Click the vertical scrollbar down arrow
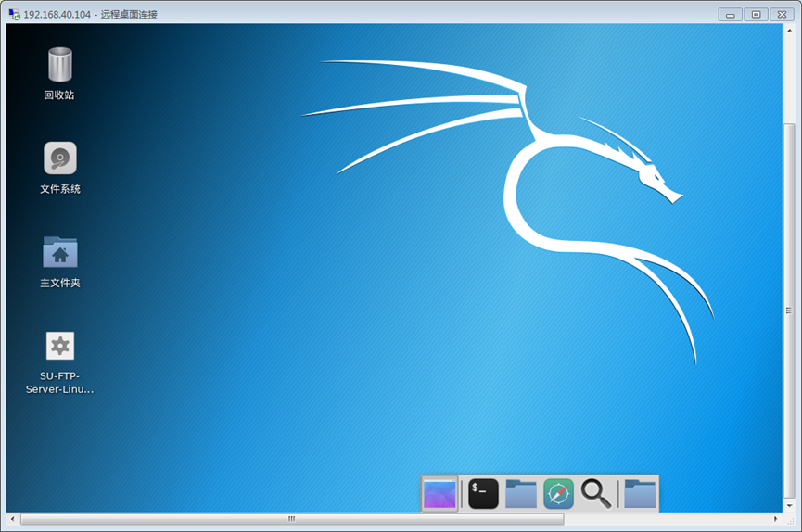802x532 pixels. coord(789,505)
